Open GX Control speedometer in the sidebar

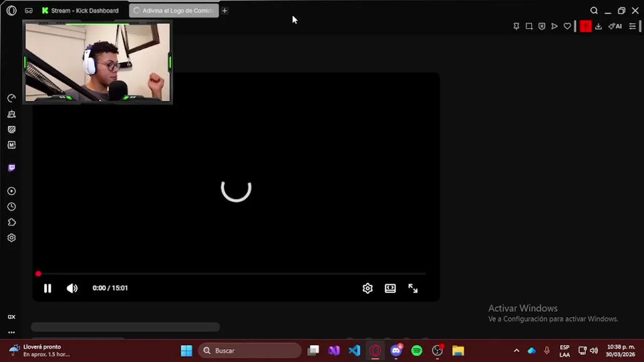12,98
